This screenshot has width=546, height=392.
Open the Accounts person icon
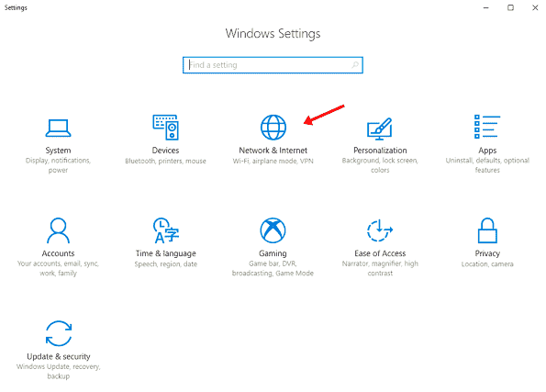click(x=58, y=230)
